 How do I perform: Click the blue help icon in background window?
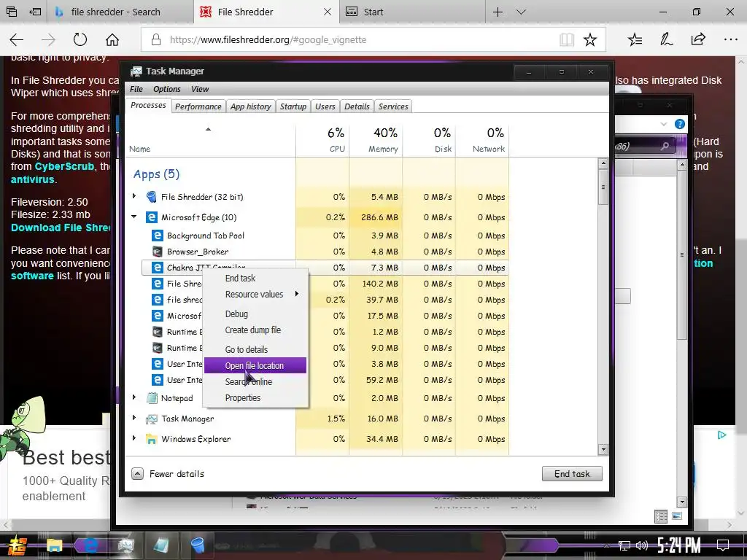tap(680, 124)
